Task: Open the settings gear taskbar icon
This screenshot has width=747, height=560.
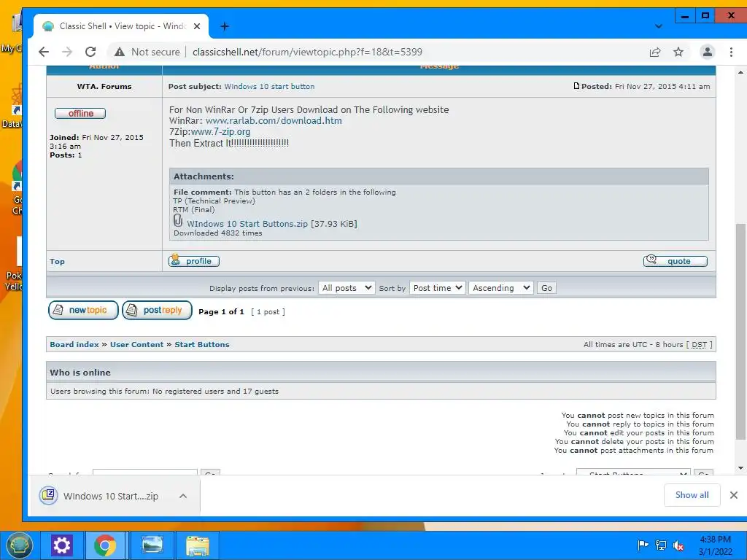Action: 61,545
